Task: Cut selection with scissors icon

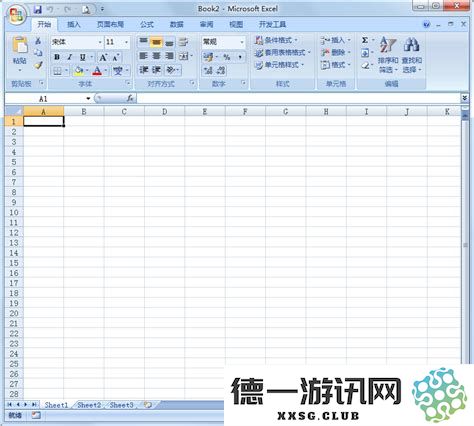Action: pos(38,41)
